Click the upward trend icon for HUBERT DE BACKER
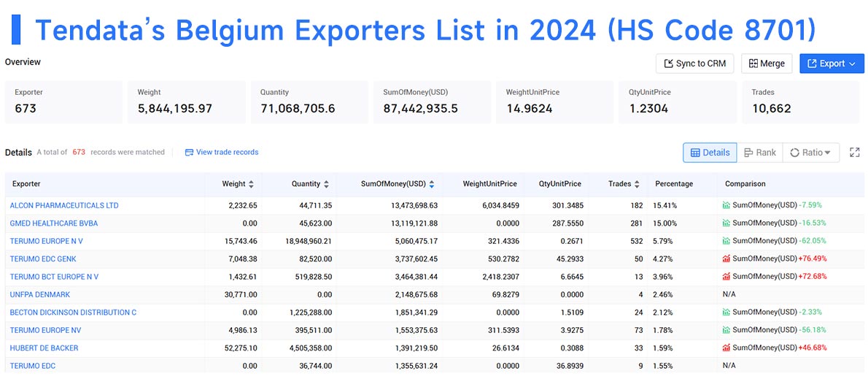 coord(726,348)
